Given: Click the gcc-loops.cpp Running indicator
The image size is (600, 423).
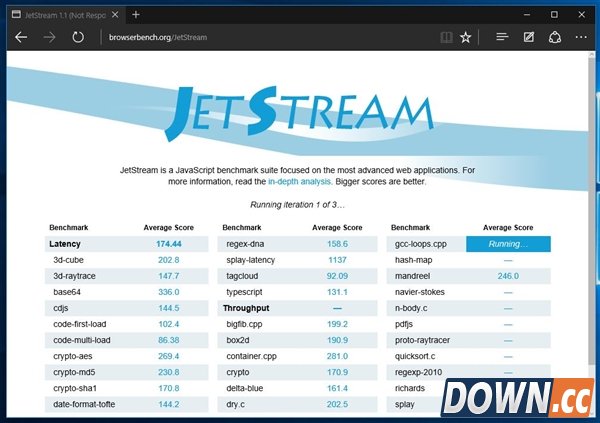Looking at the screenshot, I should (507, 243).
